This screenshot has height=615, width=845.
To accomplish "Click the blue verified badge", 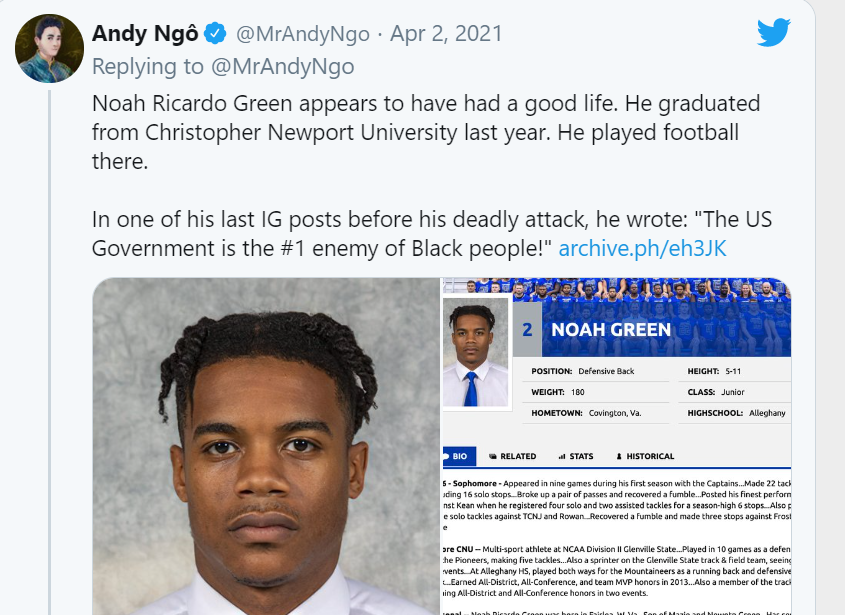I will 214,34.
